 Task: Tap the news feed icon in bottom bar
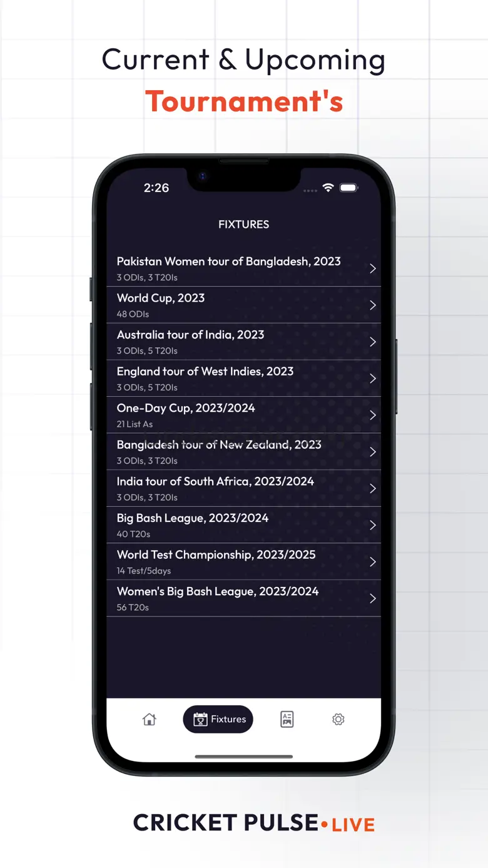(x=287, y=719)
